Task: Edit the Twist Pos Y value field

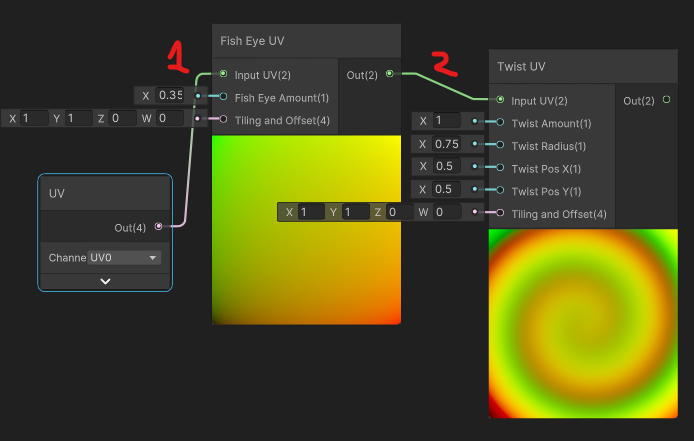Action: 447,190
